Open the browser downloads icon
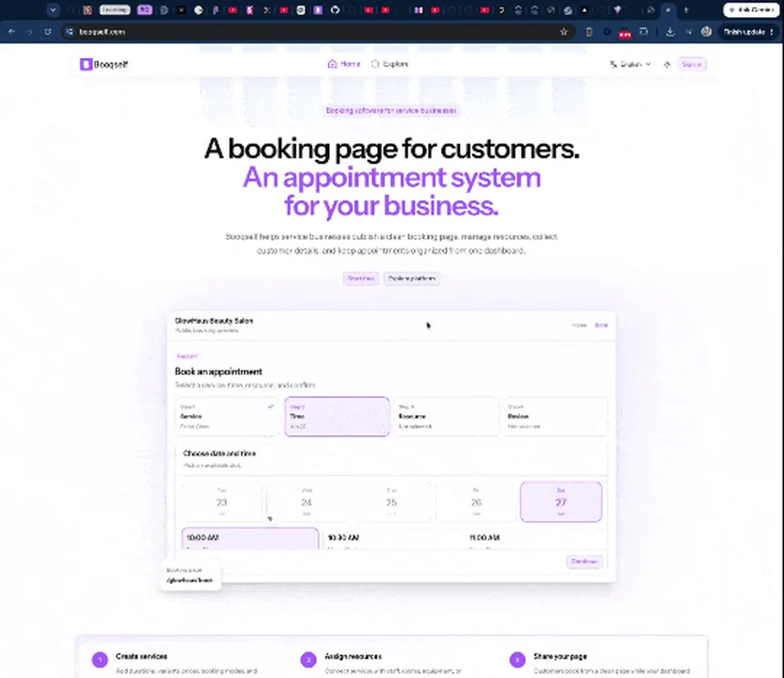This screenshot has height=678, width=784. [x=670, y=32]
